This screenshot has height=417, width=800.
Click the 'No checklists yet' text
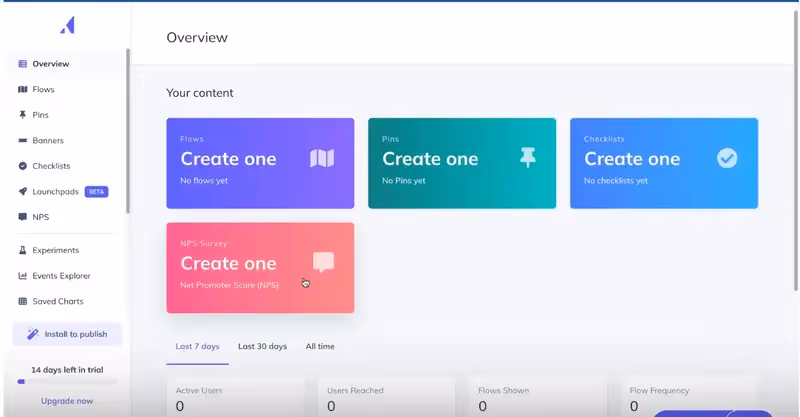click(616, 181)
